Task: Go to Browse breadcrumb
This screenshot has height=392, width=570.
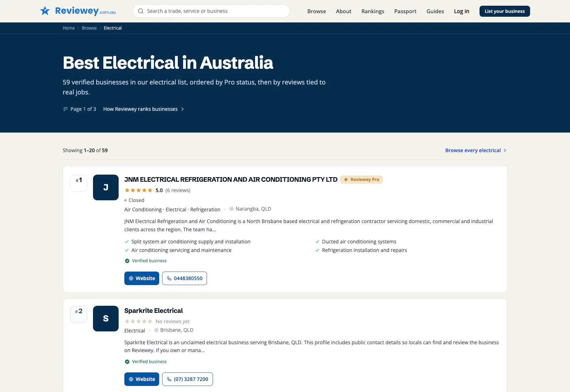Action: [89, 28]
